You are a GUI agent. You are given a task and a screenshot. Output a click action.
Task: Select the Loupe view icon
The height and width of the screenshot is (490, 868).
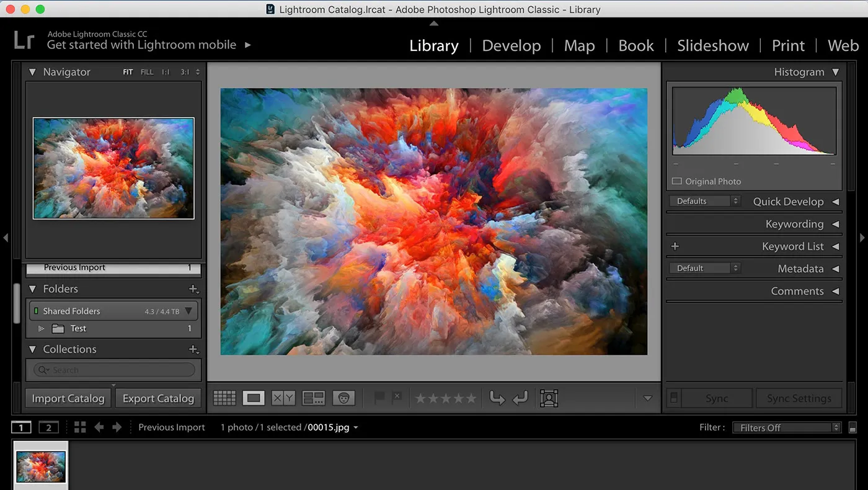coord(253,398)
